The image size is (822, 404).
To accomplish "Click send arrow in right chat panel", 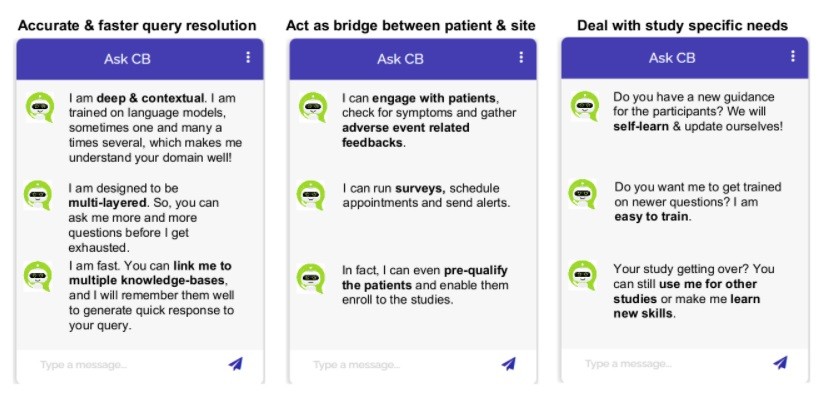I will coord(781,362).
